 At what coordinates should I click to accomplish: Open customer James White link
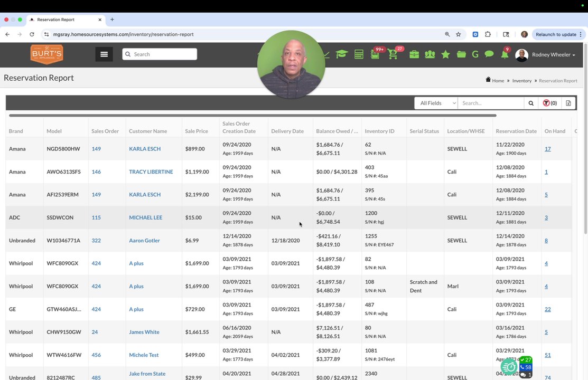pos(144,332)
